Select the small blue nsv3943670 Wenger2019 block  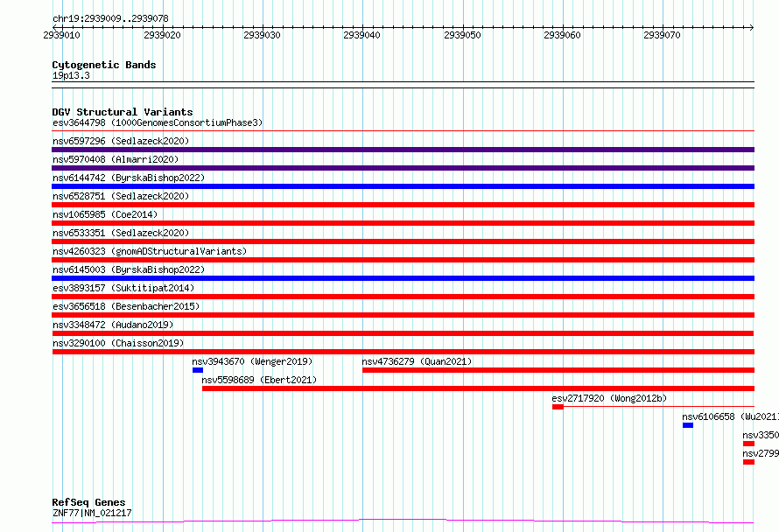pyautogui.click(x=198, y=370)
